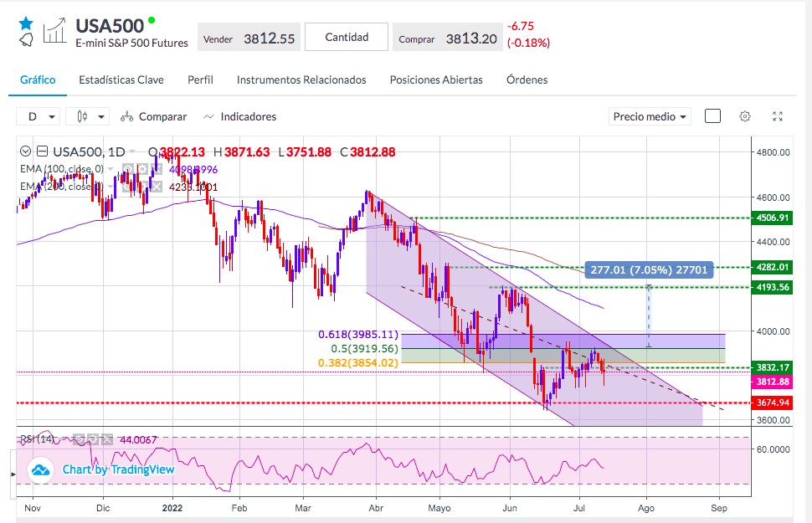Expand the chart type dropdown arrow
The image size is (812, 523).
coord(101,117)
